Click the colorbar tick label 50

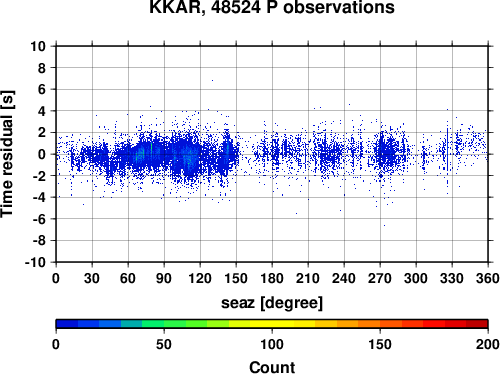coord(164,344)
